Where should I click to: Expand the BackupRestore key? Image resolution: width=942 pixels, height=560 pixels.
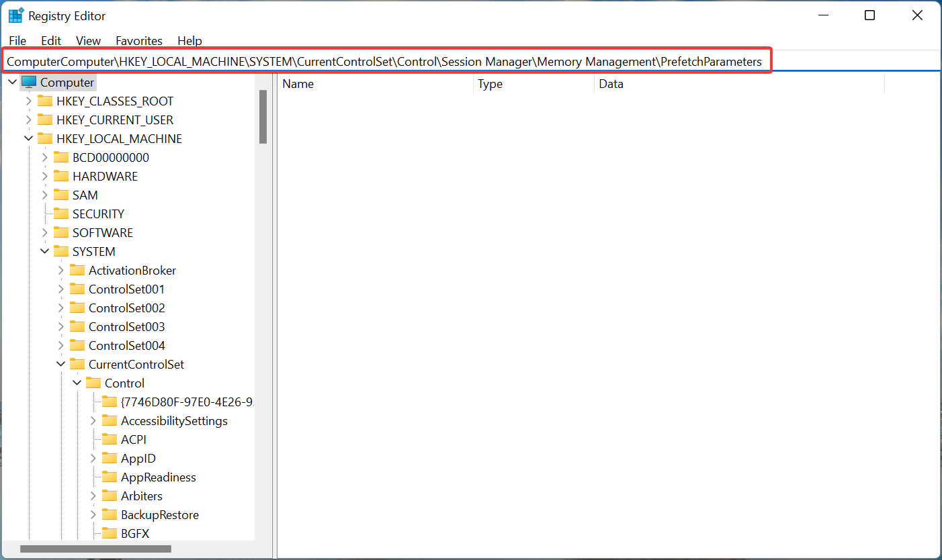pyautogui.click(x=93, y=514)
